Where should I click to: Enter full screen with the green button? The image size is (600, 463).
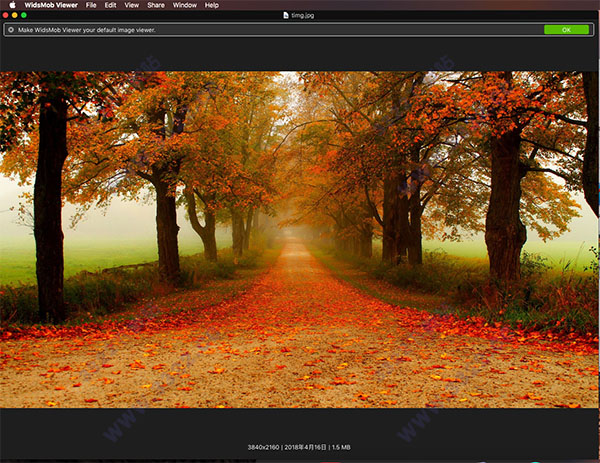tap(24, 15)
